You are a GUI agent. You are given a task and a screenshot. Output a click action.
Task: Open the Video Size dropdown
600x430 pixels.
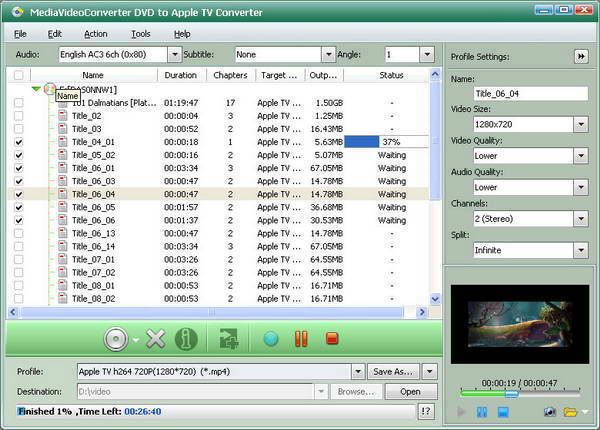[x=581, y=124]
